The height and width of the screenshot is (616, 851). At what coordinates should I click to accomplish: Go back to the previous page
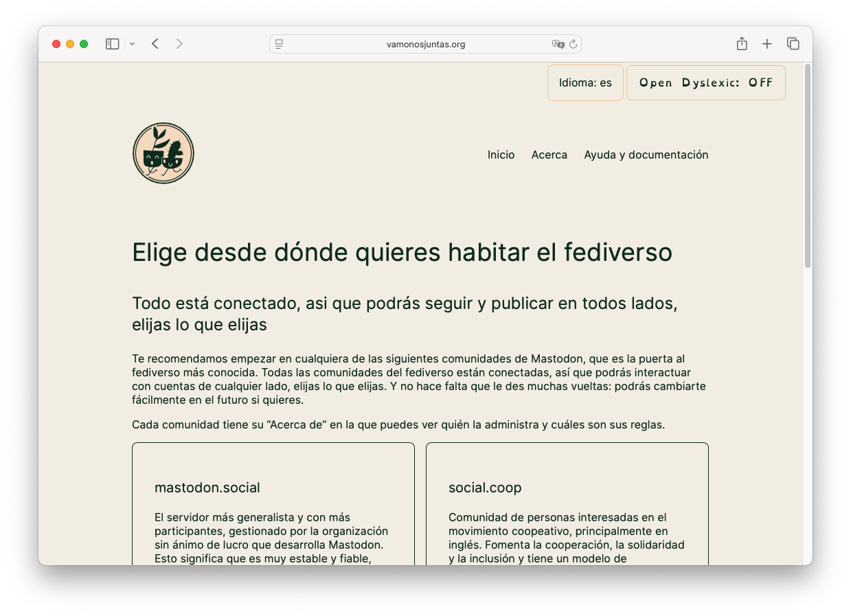(x=155, y=44)
